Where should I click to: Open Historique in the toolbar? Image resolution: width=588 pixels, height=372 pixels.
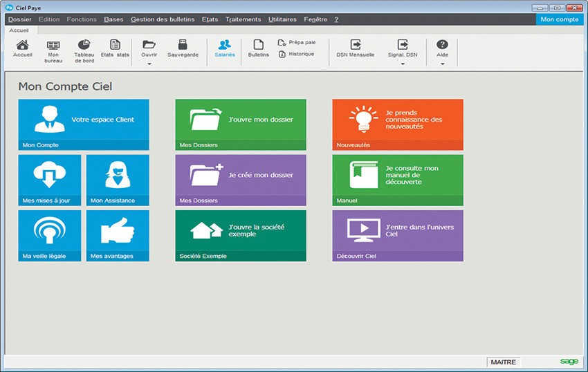[x=297, y=54]
